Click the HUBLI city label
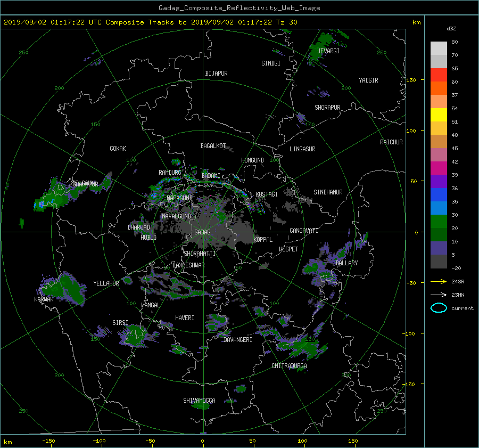This screenshot has height=448, width=479. tap(148, 238)
